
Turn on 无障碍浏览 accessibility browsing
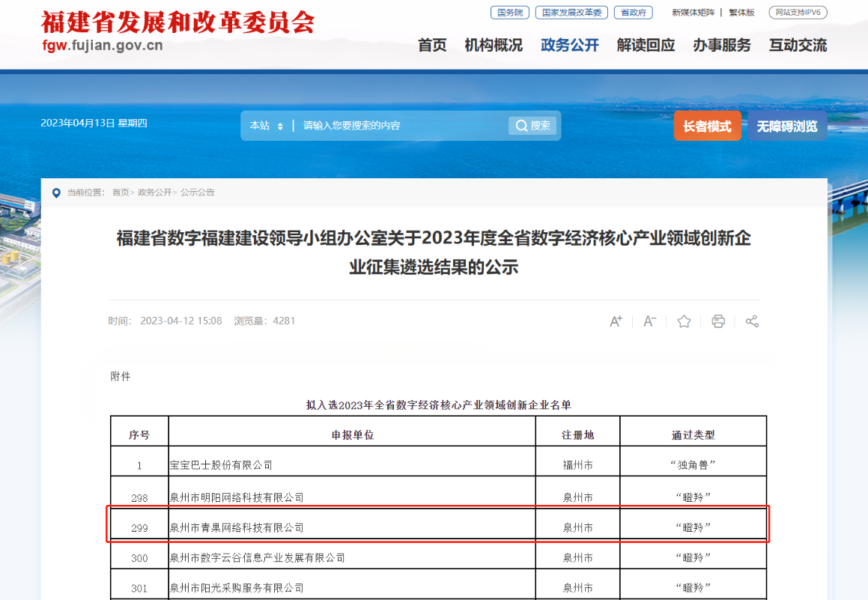(x=786, y=127)
